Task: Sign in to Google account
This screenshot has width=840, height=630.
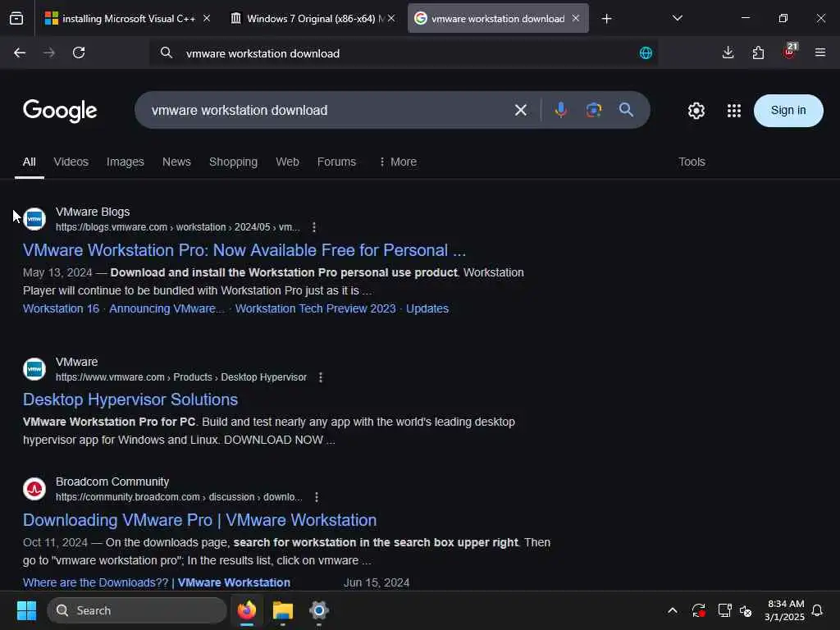Action: 788,111
